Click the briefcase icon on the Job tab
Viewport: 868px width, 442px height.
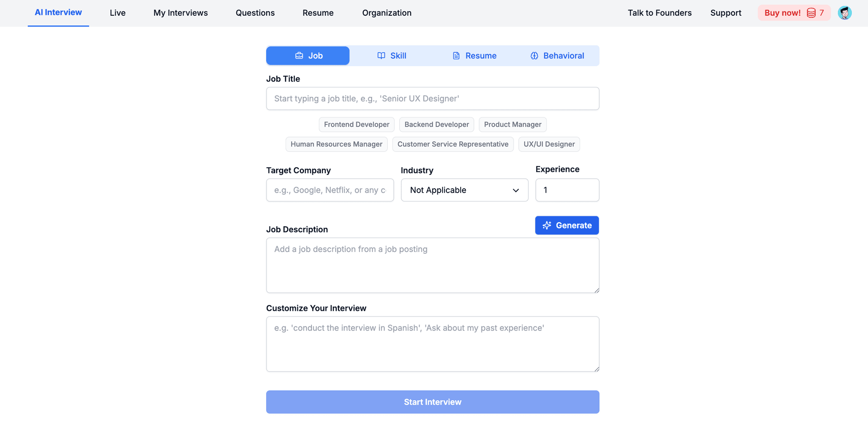click(x=299, y=56)
